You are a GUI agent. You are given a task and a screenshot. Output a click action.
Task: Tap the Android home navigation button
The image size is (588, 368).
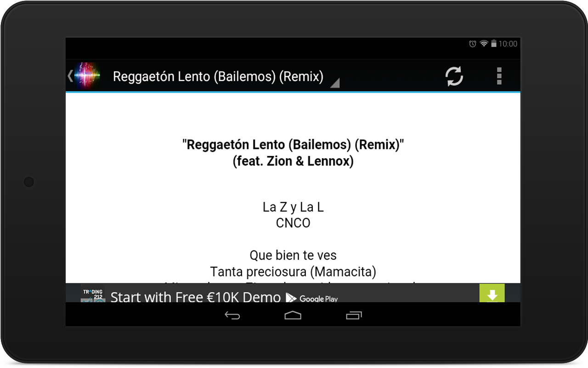coord(293,315)
